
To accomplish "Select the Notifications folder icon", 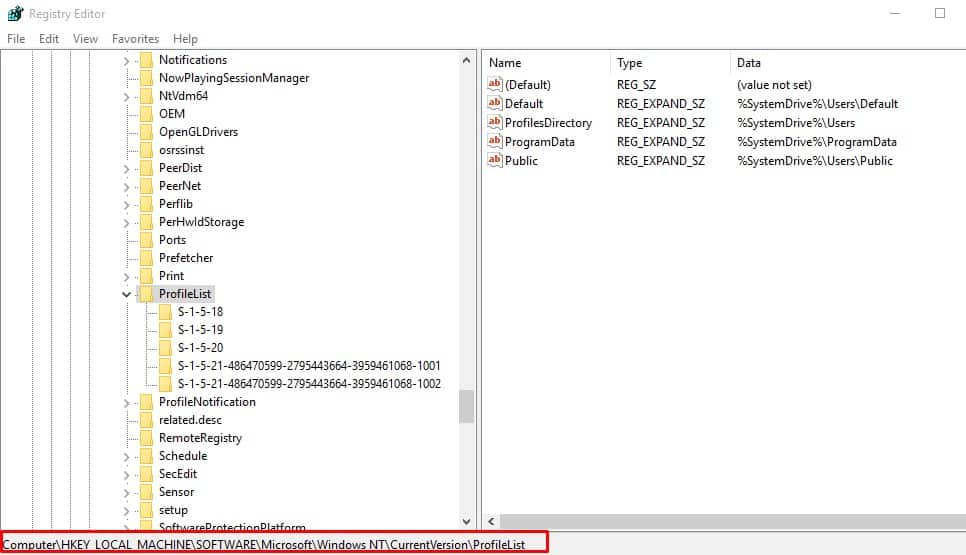I will coord(146,60).
